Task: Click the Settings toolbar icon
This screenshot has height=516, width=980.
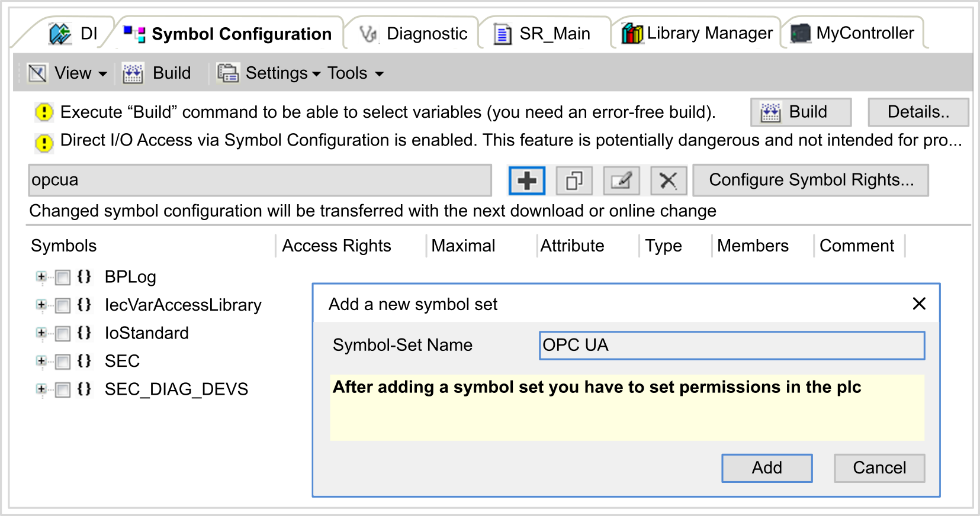Action: coord(228,73)
